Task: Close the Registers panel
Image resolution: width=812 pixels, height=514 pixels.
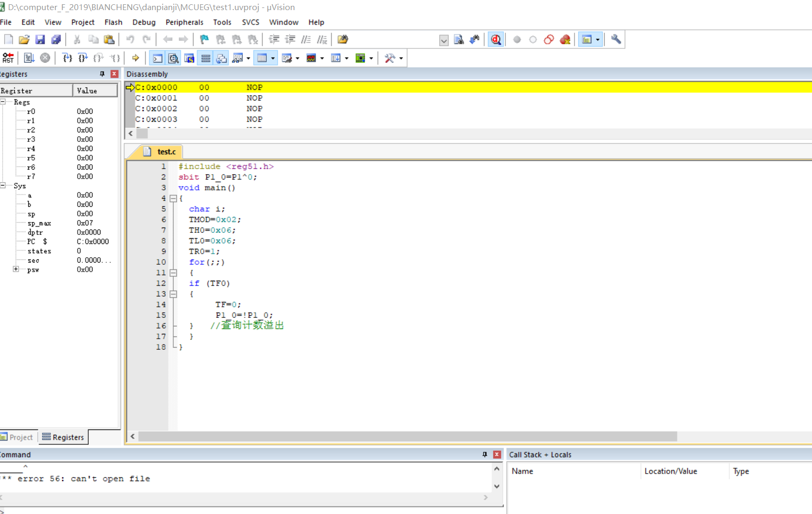Action: click(x=114, y=74)
